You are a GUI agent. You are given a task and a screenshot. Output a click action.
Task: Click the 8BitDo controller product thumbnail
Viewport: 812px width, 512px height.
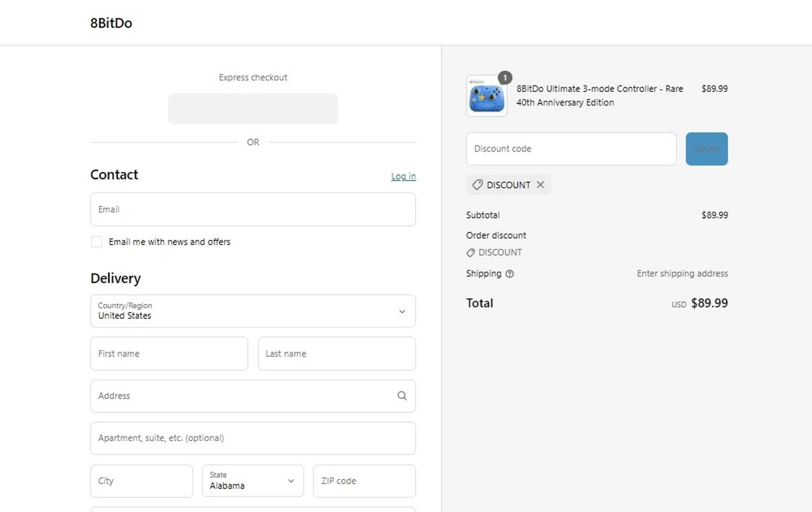pos(487,96)
